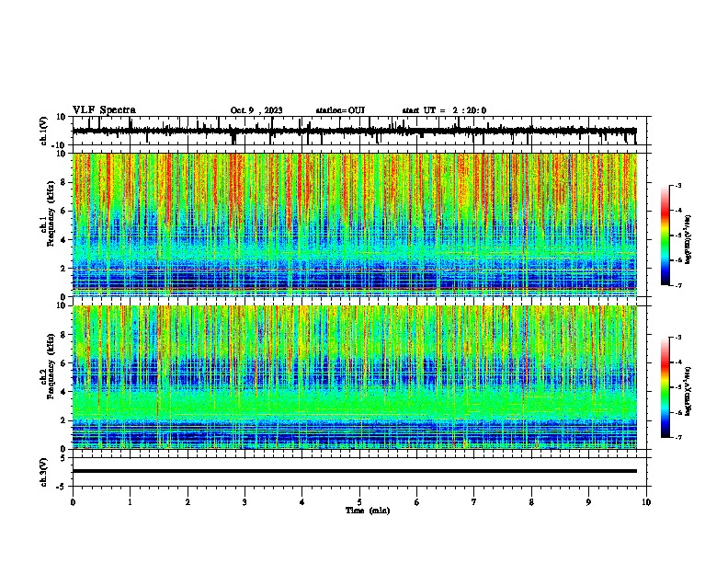
Task: Click the "8" kHz tick of ch.2 spectrogram
Action: (x=63, y=335)
